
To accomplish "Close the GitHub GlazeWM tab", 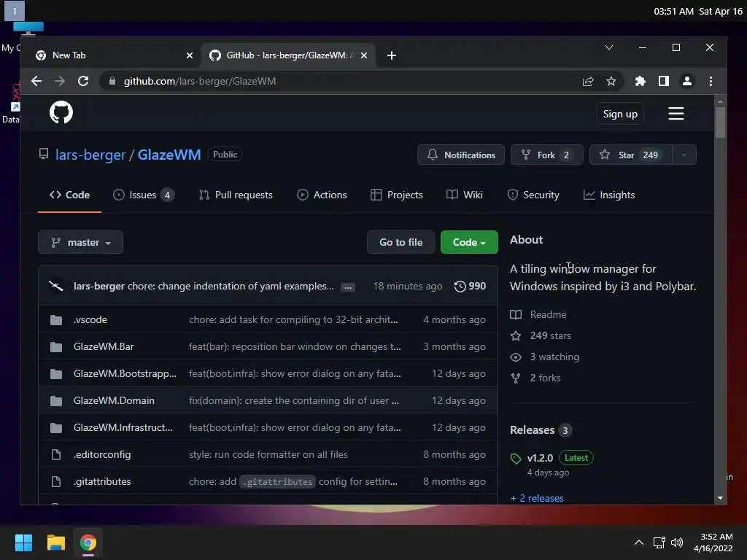I will click(364, 55).
